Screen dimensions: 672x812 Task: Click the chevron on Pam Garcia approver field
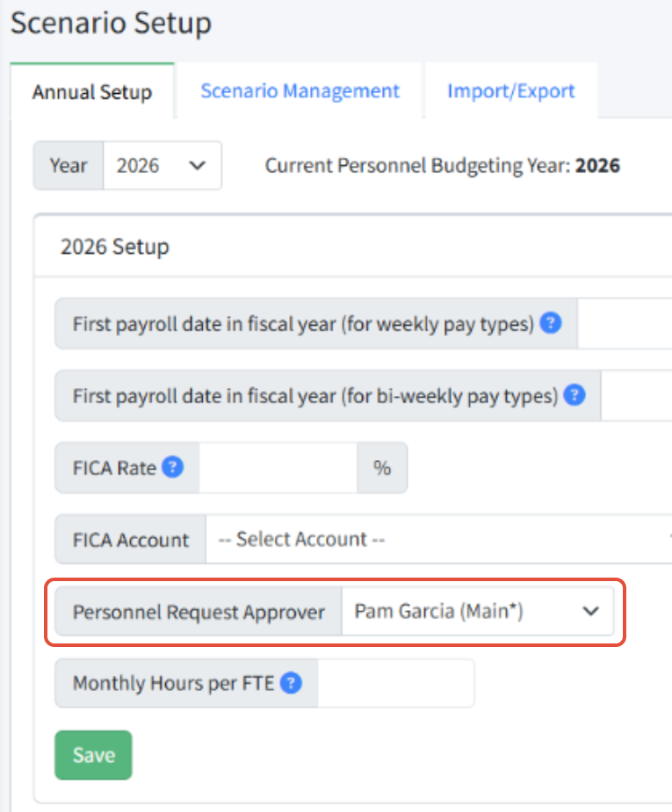[590, 611]
